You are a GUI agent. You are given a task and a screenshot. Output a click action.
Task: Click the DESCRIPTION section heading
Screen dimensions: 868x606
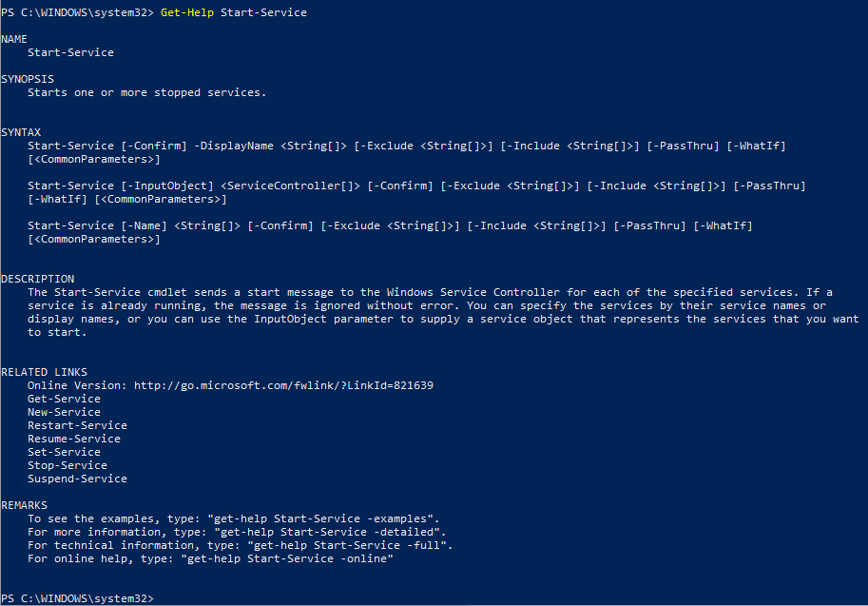point(37,279)
